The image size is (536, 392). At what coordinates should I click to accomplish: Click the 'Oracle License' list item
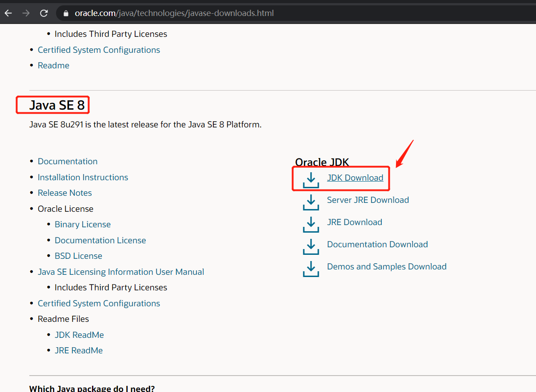point(65,209)
